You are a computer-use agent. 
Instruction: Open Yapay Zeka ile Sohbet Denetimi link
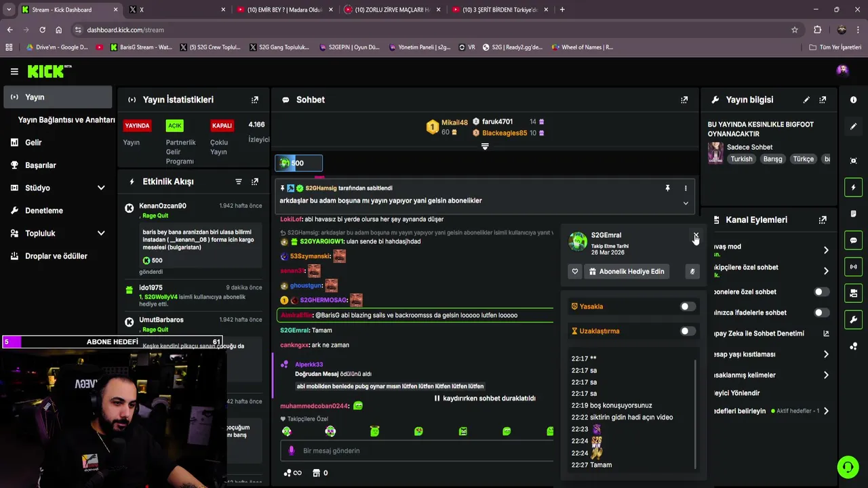(x=772, y=333)
